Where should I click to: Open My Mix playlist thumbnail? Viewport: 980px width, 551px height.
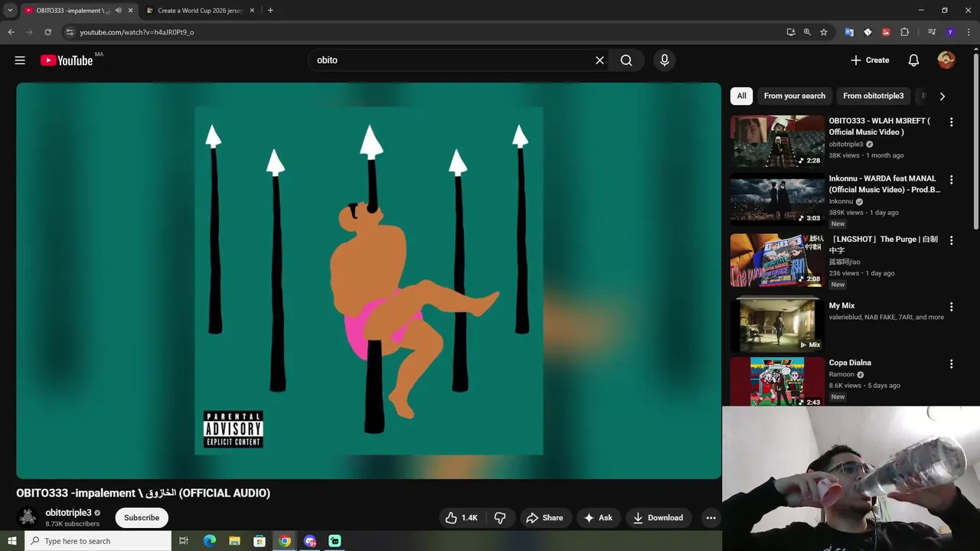click(776, 324)
